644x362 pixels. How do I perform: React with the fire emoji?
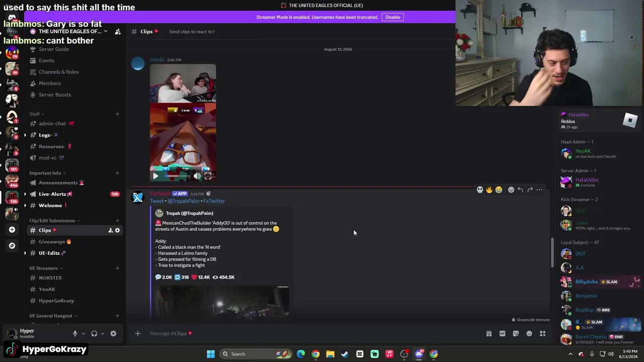click(x=489, y=190)
